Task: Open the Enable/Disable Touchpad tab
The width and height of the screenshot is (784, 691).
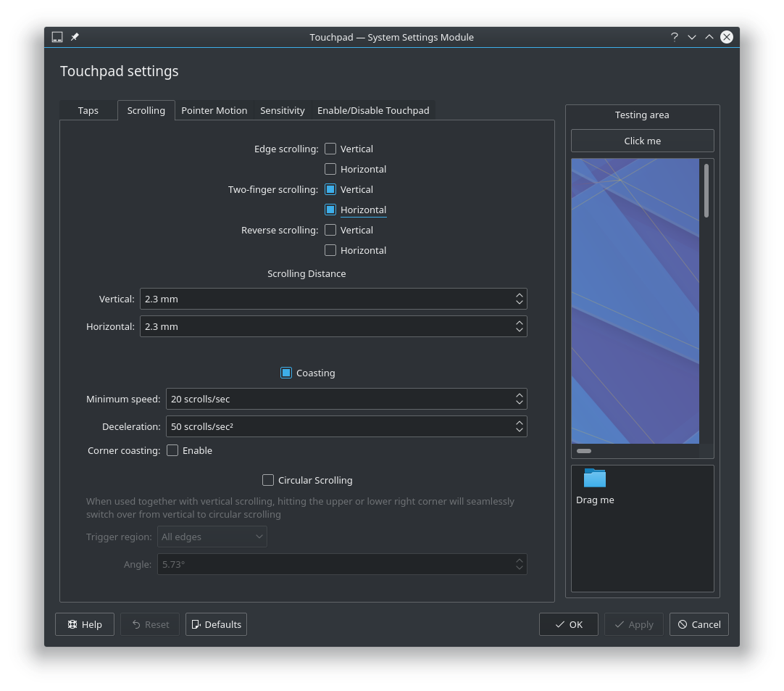Action: click(373, 111)
